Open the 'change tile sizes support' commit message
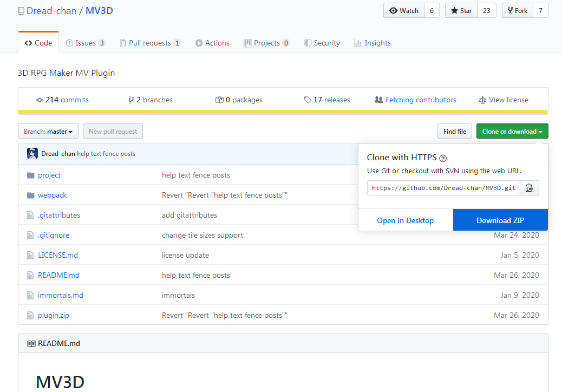The width and height of the screenshot is (562, 392). 202,236
